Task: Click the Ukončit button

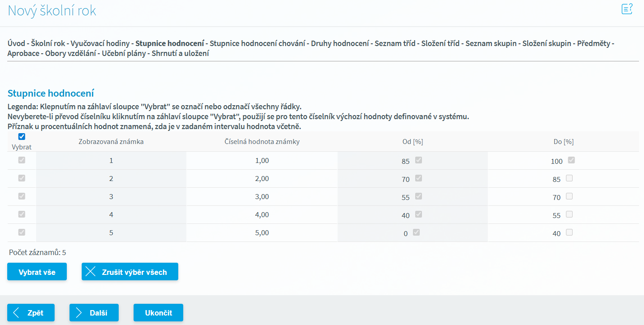Action: [158, 312]
